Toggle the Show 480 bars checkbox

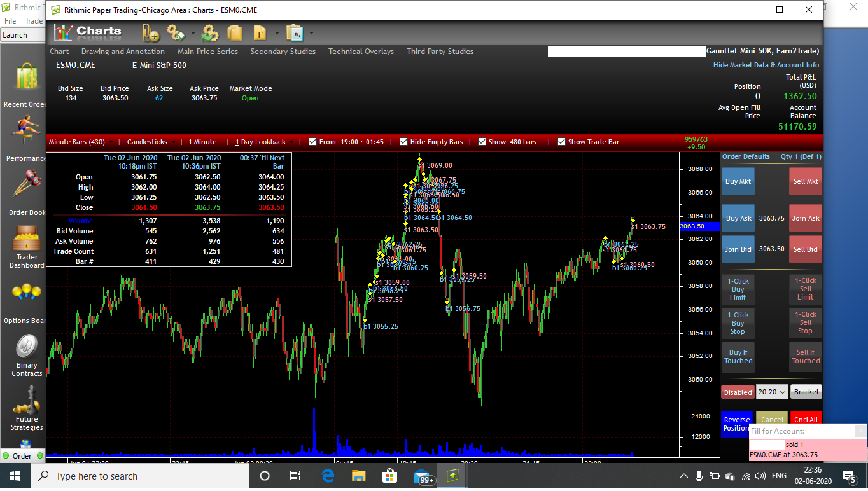482,142
